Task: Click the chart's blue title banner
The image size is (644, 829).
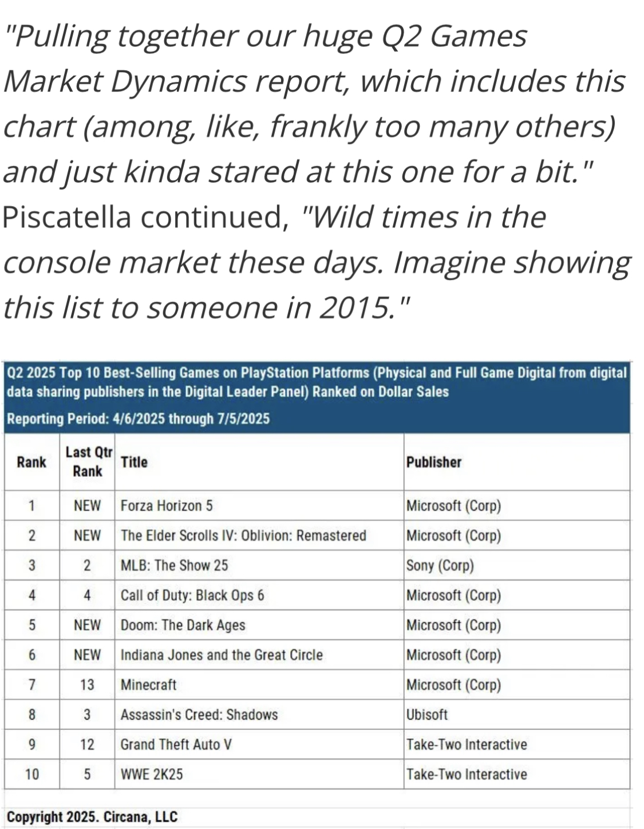Action: point(317,397)
